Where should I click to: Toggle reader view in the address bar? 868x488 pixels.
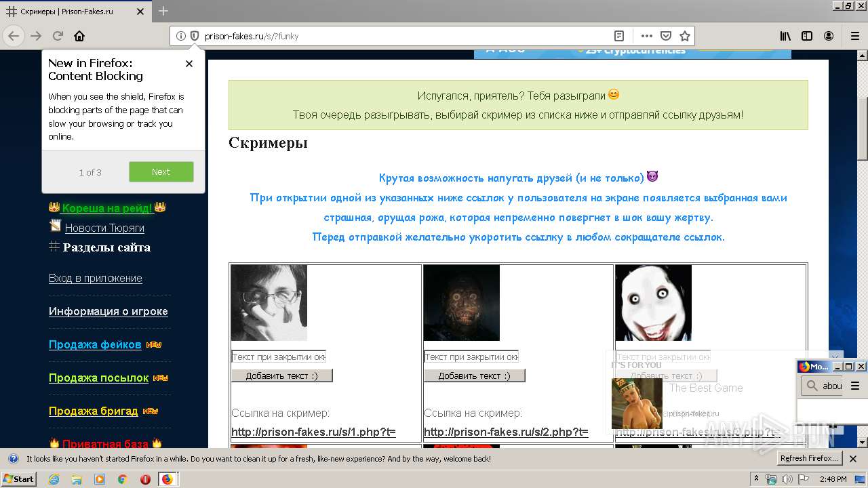pyautogui.click(x=619, y=36)
